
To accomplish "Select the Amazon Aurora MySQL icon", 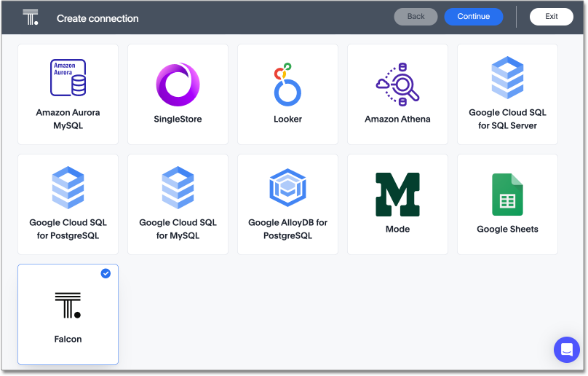I will pos(68,79).
